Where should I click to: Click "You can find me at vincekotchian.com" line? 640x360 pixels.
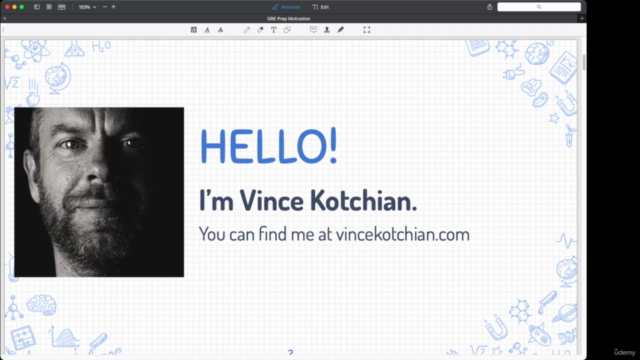click(x=334, y=234)
